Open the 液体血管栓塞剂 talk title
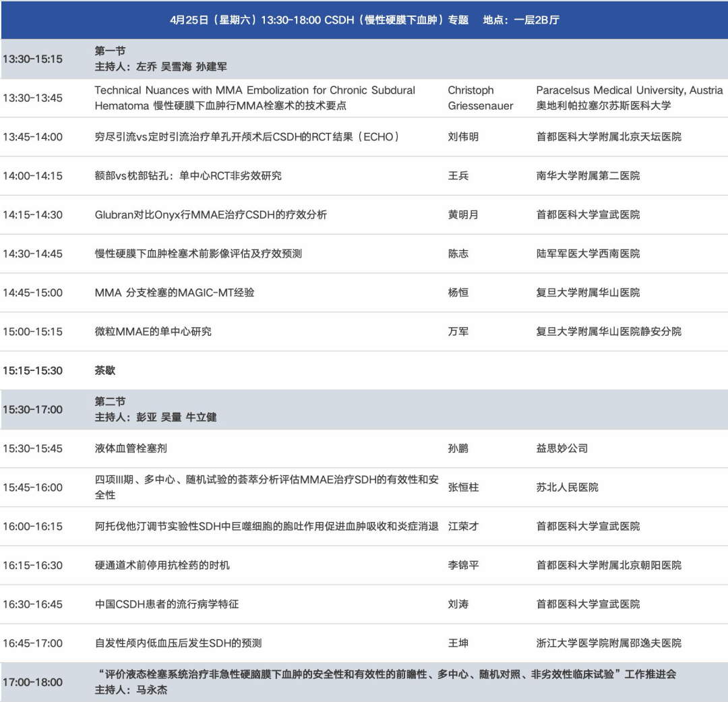 (131, 448)
